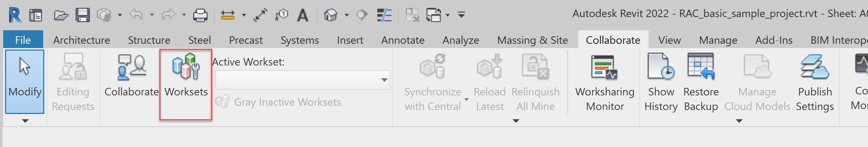The image size is (868, 147).
Task: Open the Default 3D View dropdown arrow
Action: point(347,15)
